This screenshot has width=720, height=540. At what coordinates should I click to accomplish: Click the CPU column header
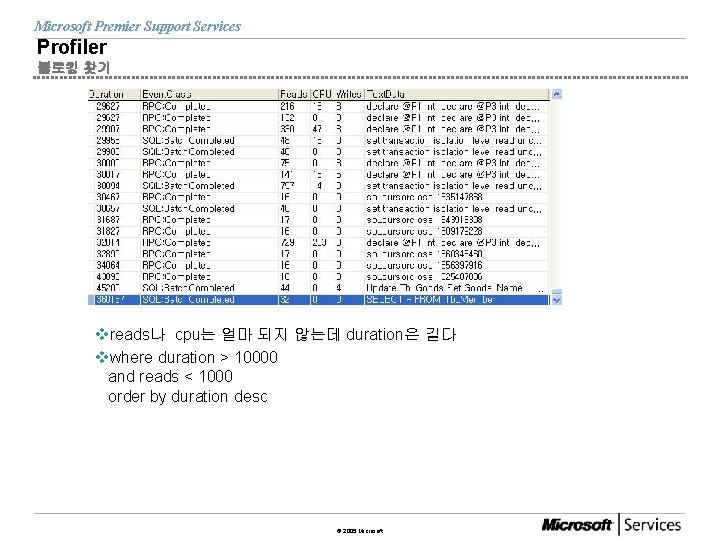322,94
